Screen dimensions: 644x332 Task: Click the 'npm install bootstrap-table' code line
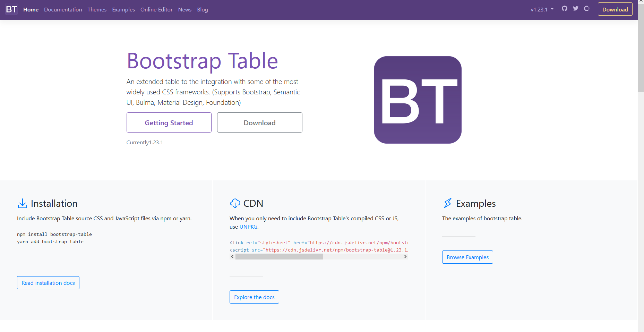[x=54, y=235]
